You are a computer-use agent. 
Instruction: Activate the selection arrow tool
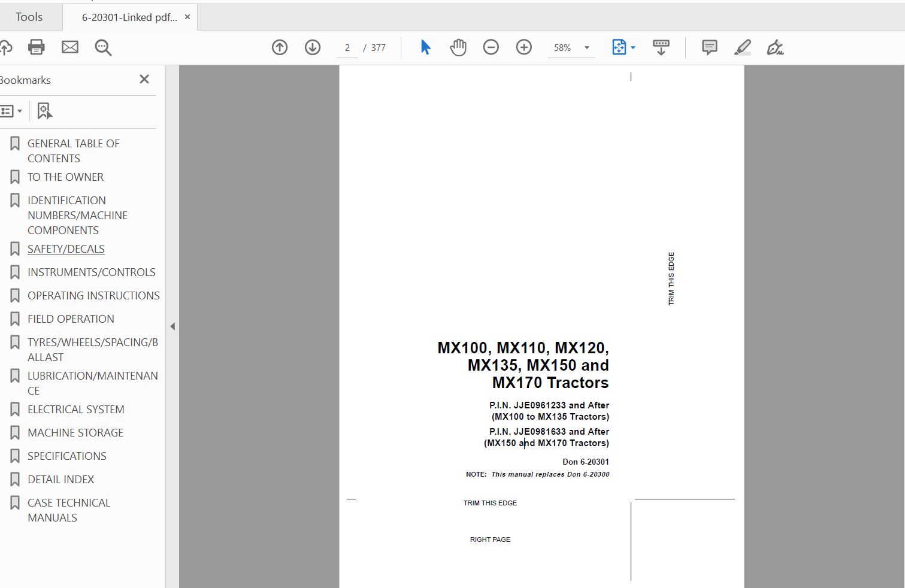[425, 47]
